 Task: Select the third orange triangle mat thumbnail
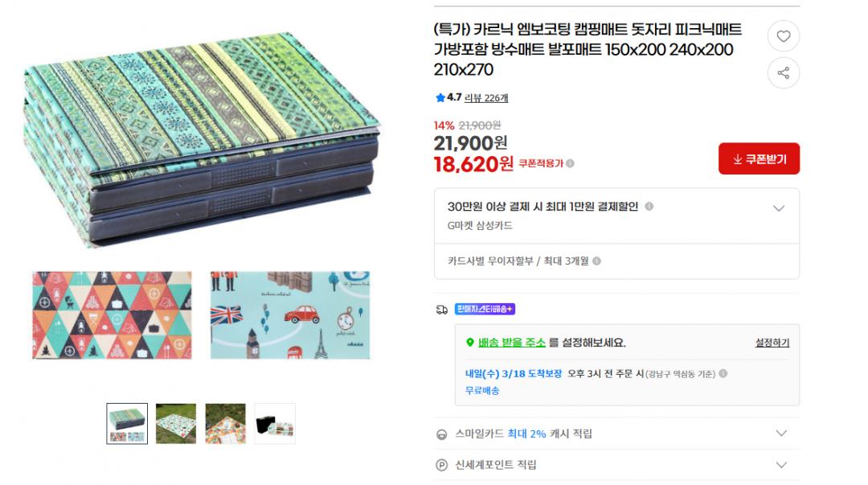coord(225,424)
